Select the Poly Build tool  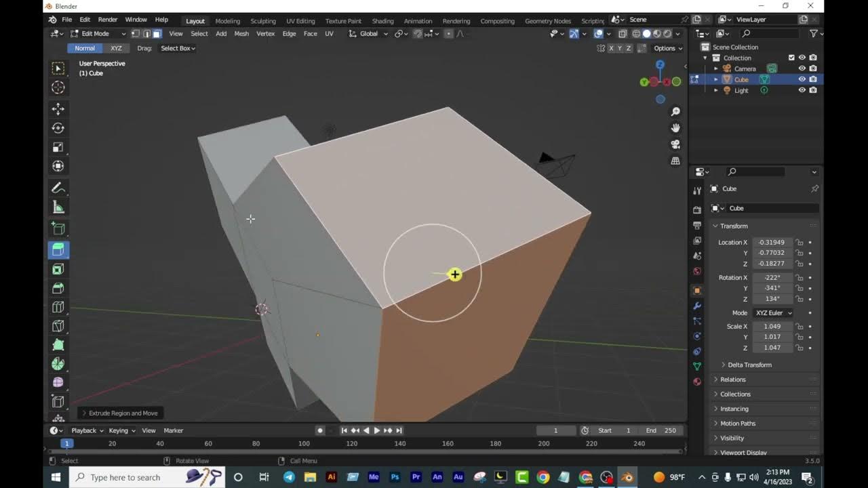[58, 345]
